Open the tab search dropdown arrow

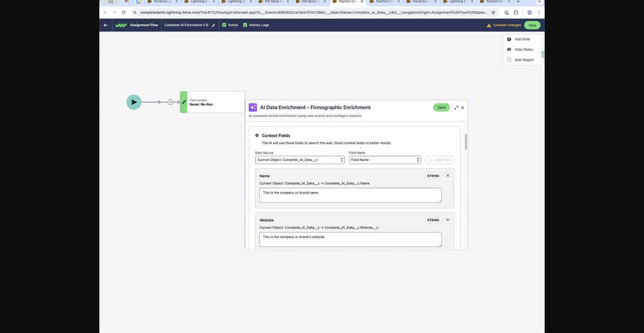[539, 2]
